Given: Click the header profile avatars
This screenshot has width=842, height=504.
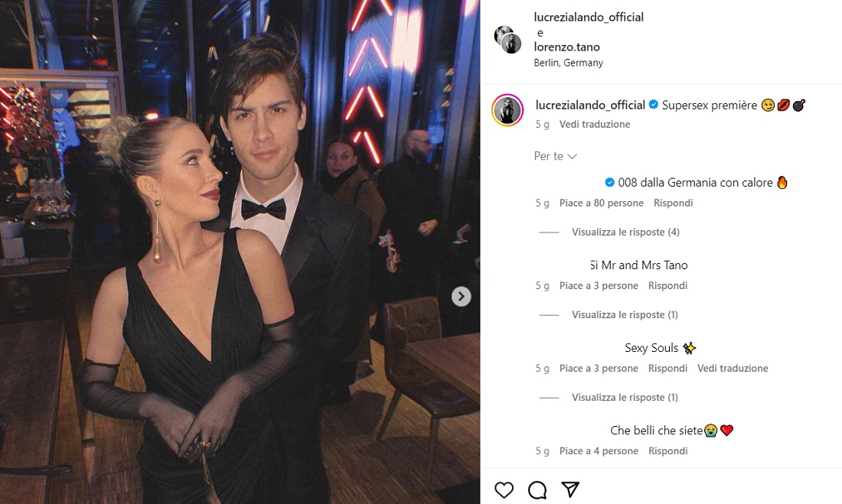Looking at the screenshot, I should pos(507,39).
